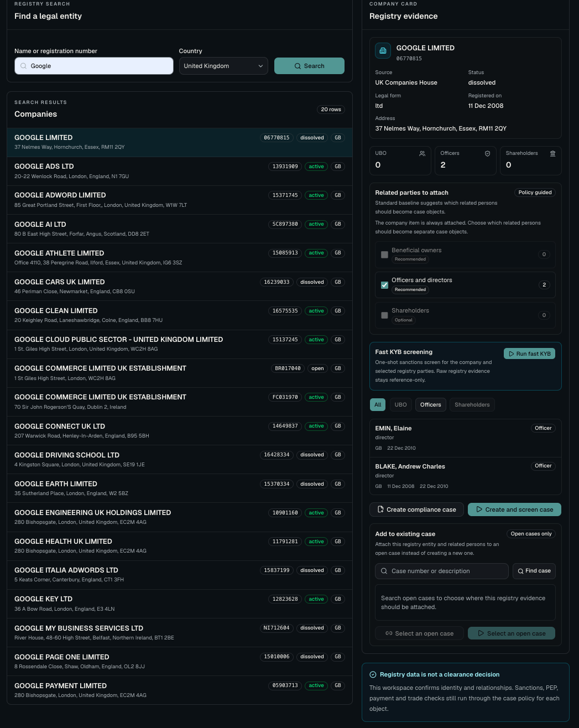
Task: Select the All filter tab
Action: [378, 405]
